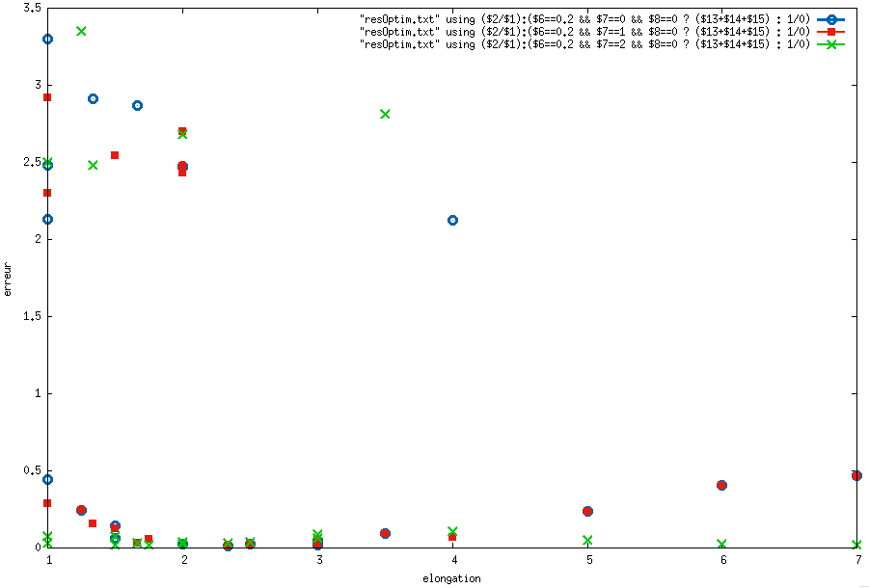The height and width of the screenshot is (588, 869).
Task: Select the blue circle data point at elongation 4
Action: pos(452,221)
